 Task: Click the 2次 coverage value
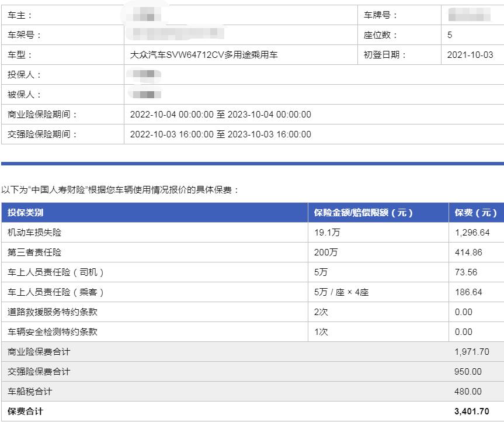point(321,312)
